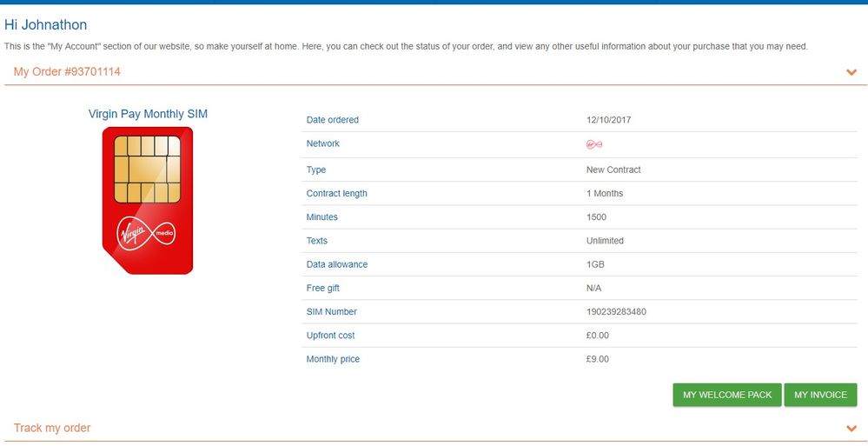The width and height of the screenshot is (868, 446).
Task: Select the Texts label
Action: click(x=316, y=241)
